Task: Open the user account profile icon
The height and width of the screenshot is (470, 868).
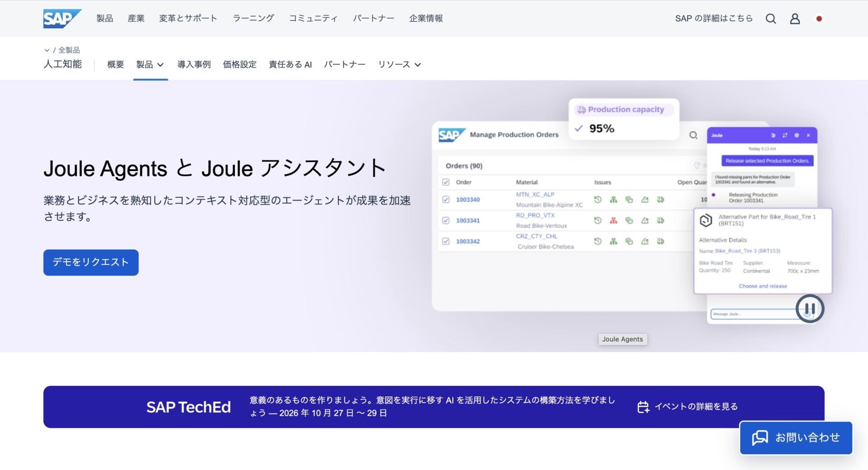Action: [795, 19]
